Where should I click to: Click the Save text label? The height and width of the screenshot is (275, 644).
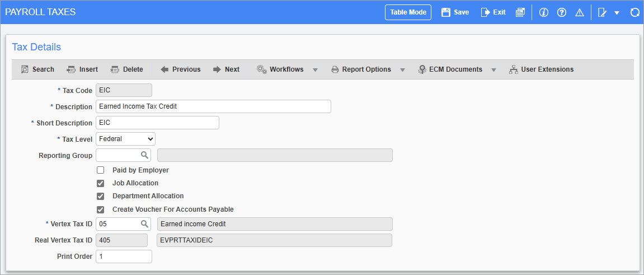point(461,12)
